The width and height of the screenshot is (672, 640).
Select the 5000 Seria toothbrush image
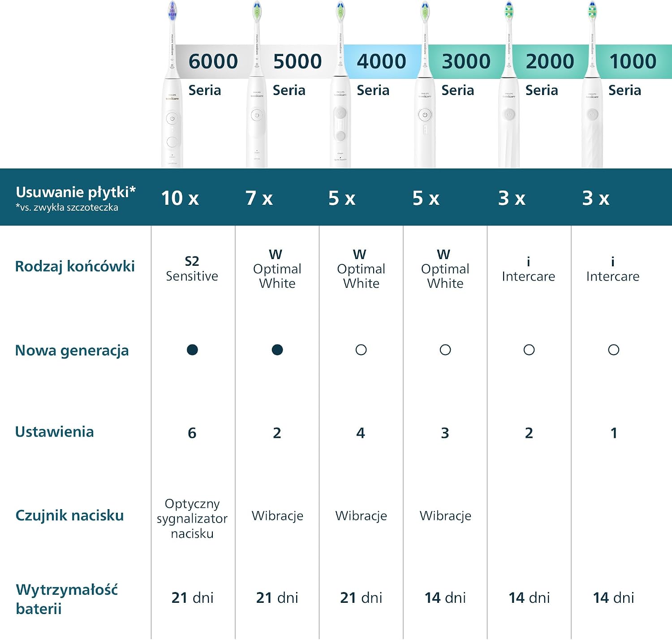point(257,84)
